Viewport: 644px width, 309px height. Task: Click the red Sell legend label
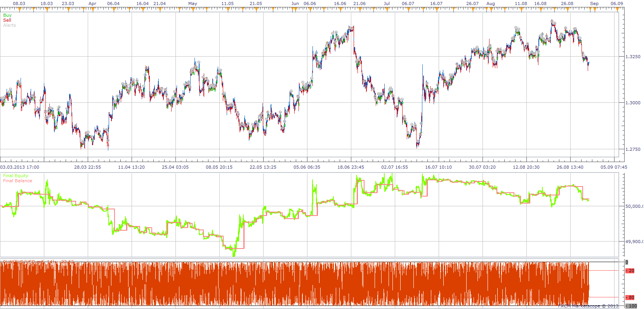click(x=7, y=20)
